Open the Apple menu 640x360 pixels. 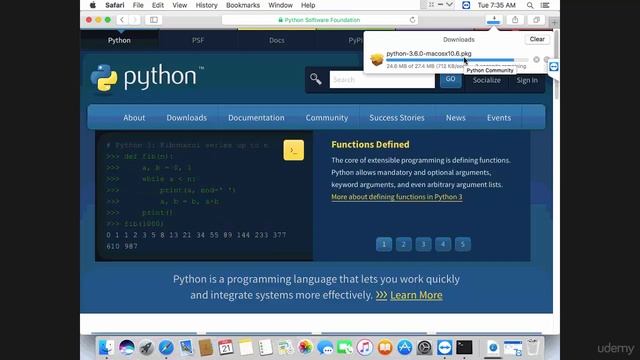point(93,5)
